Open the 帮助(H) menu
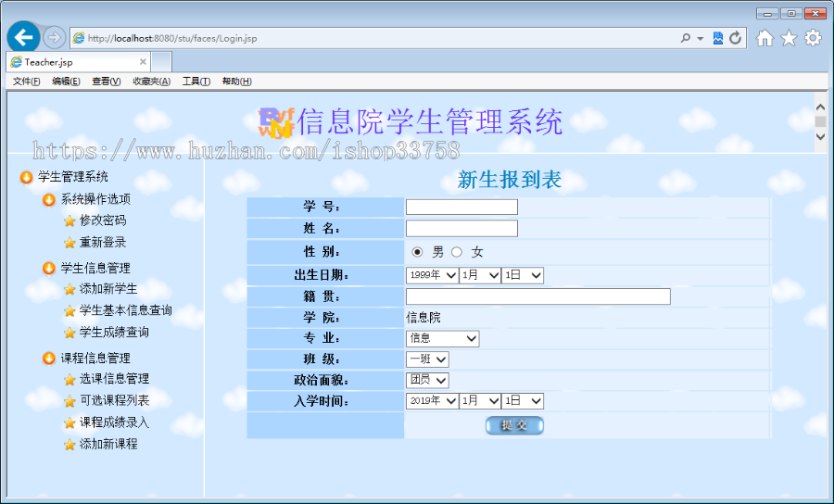The width and height of the screenshot is (834, 504). (x=236, y=82)
